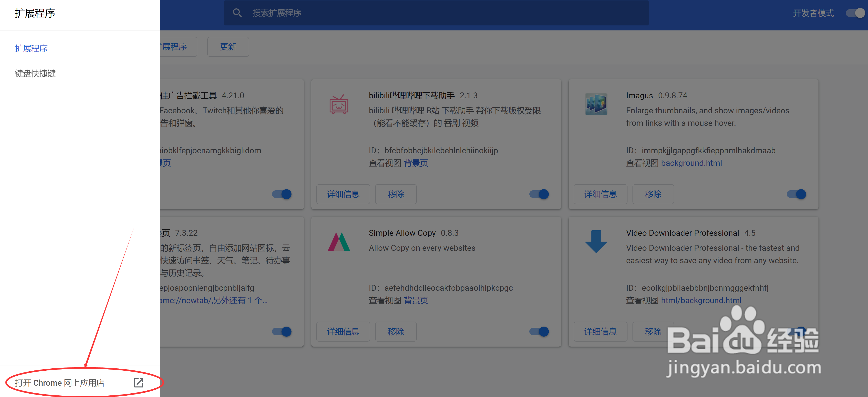Open 详细信息 for Simple Allow Copy
This screenshot has width=868, height=397.
pyautogui.click(x=343, y=331)
